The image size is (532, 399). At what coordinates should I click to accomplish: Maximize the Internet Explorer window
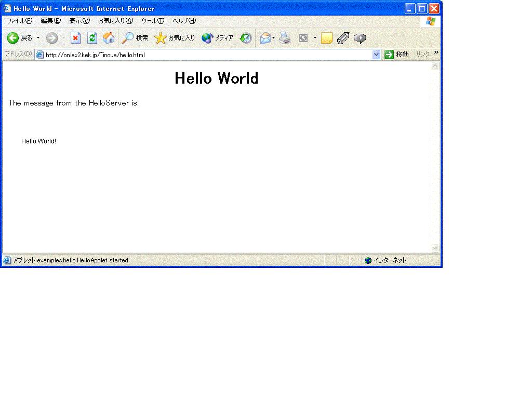click(422, 8)
